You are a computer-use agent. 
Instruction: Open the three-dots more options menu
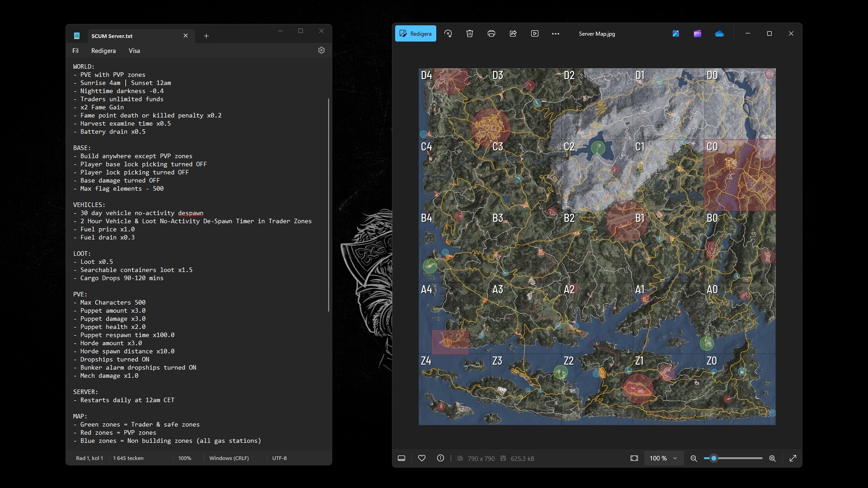point(556,33)
